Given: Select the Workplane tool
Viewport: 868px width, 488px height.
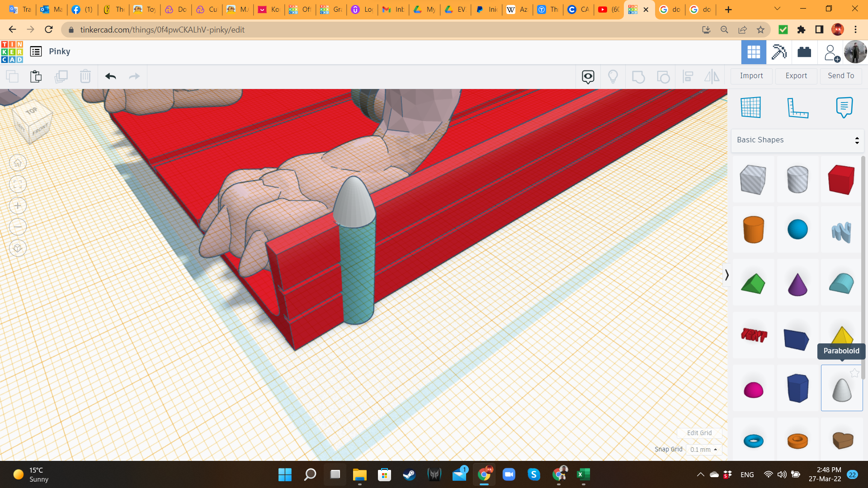Looking at the screenshot, I should [750, 108].
